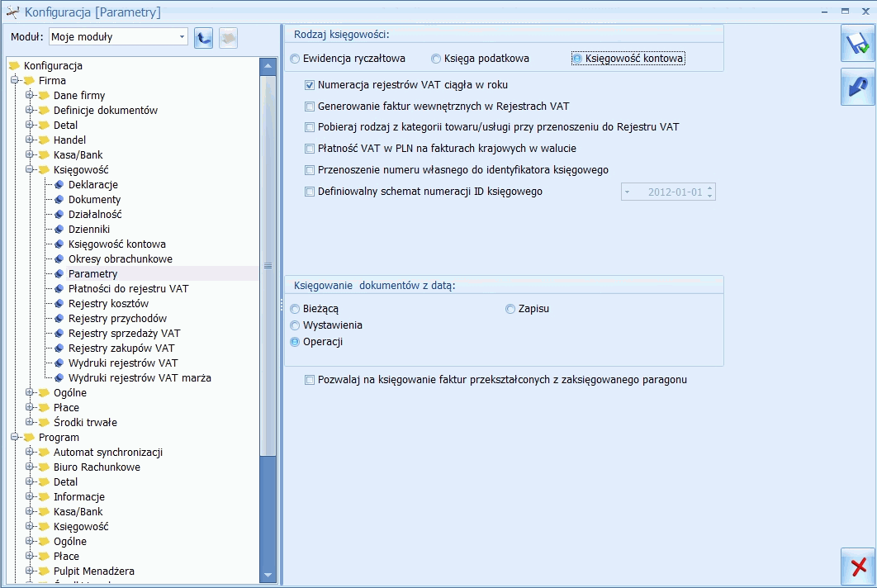Image resolution: width=877 pixels, height=588 pixels.
Task: Check Pobieraj rodzaj z kategorii towaru/usługi
Action: (310, 127)
